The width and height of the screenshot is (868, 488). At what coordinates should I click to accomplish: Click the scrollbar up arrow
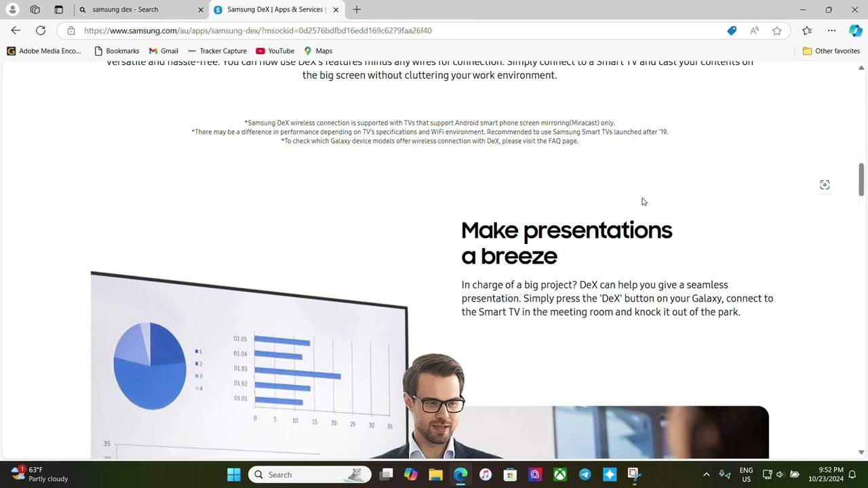[861, 68]
